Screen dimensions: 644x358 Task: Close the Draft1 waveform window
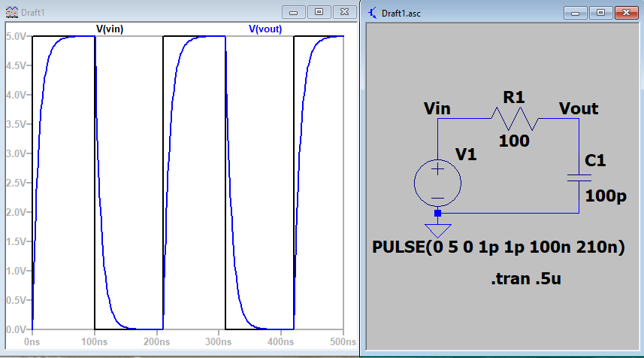click(345, 12)
